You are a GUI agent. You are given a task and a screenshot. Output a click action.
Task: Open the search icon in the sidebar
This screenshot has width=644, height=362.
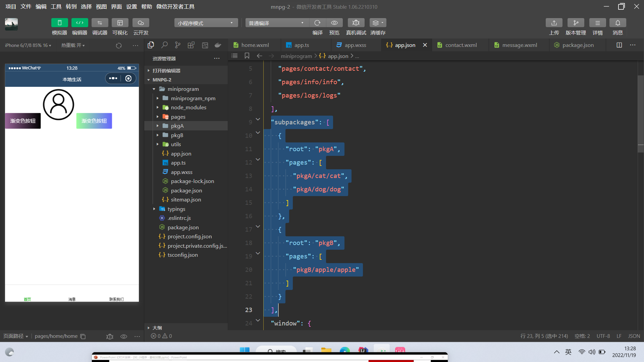(x=164, y=45)
